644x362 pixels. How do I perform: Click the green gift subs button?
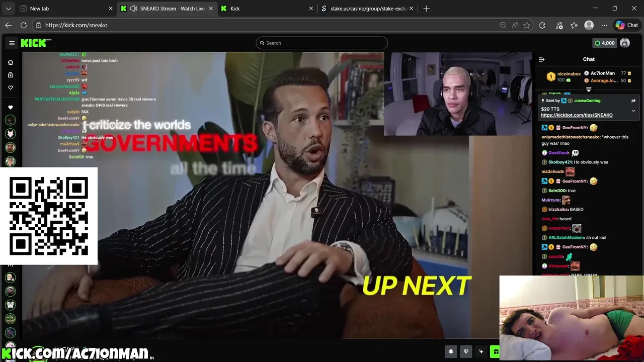tap(496, 351)
